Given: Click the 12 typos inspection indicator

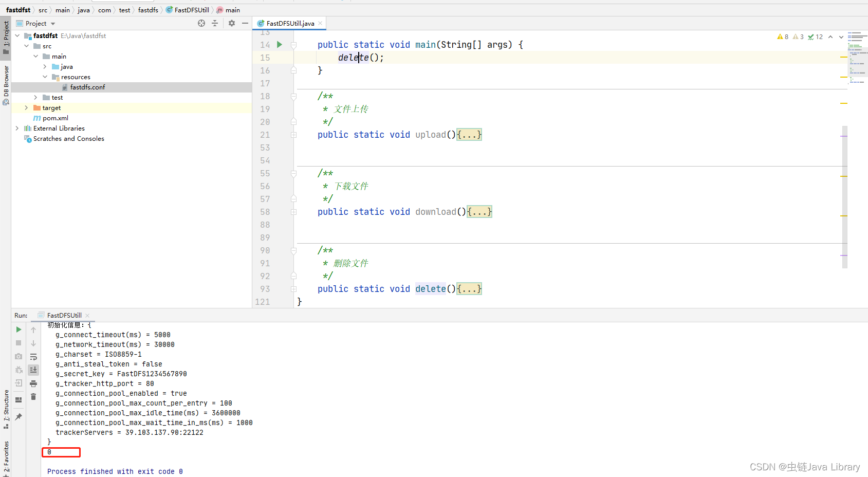Looking at the screenshot, I should (x=815, y=37).
